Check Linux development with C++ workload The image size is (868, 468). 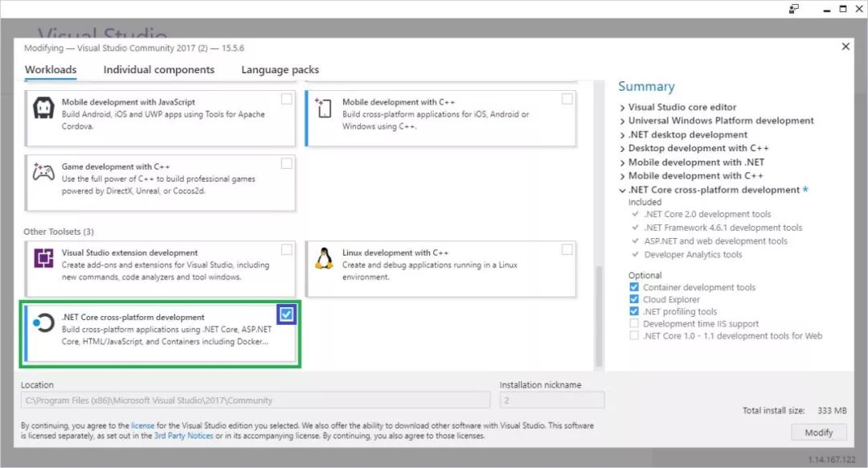click(x=567, y=250)
